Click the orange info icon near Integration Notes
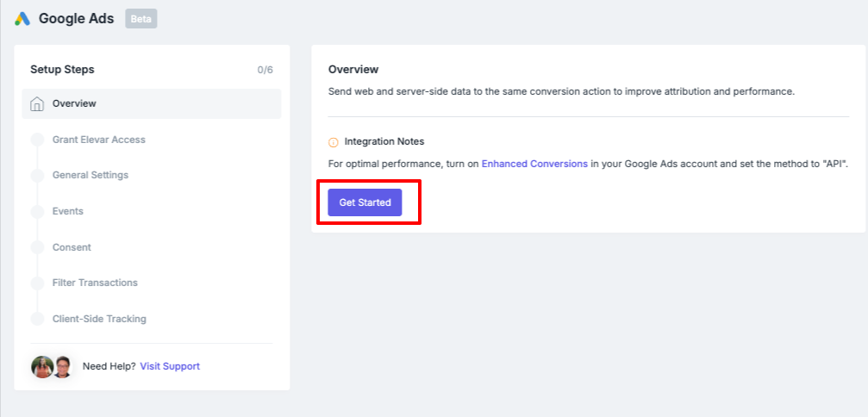The height and width of the screenshot is (417, 868). tap(334, 142)
